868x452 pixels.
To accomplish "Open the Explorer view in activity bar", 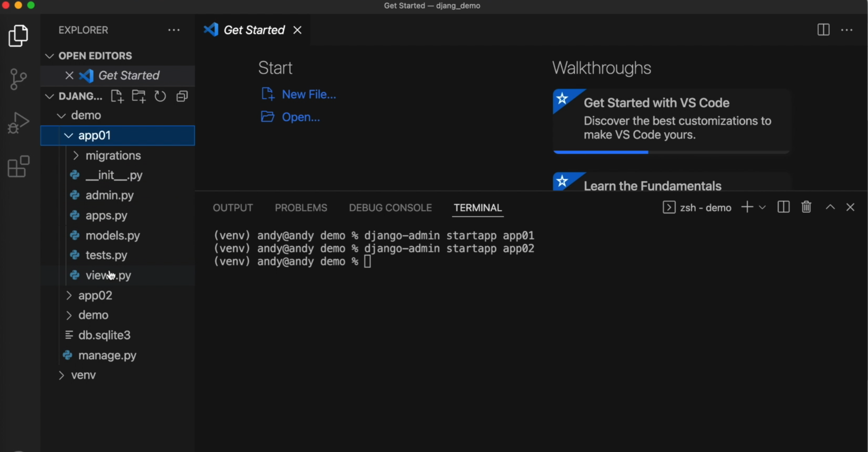I will coord(19,36).
